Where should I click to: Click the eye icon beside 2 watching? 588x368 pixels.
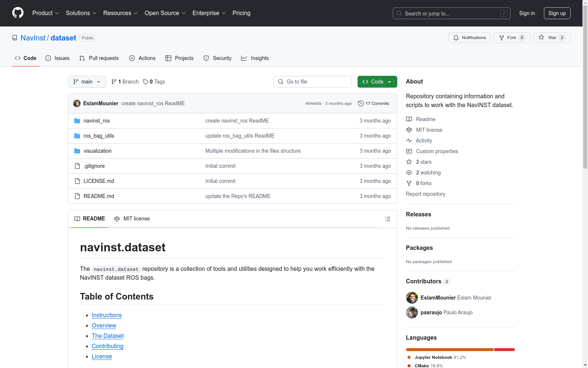(x=409, y=173)
